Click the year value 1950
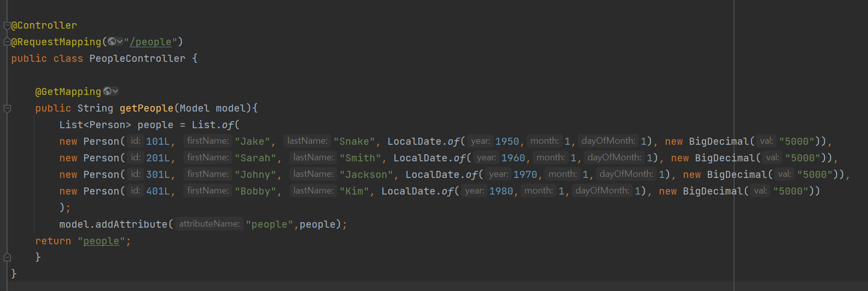 pos(507,141)
